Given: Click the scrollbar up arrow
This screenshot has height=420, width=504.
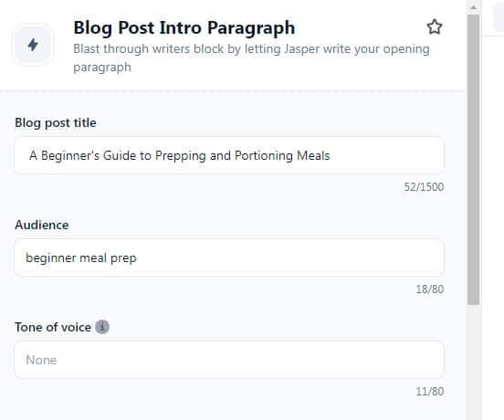Looking at the screenshot, I should [474, 7].
